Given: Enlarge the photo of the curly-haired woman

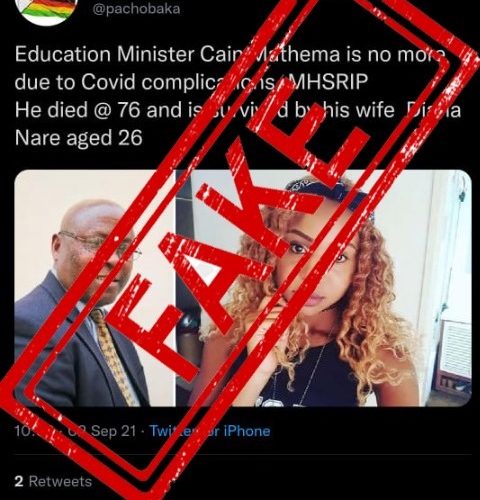Looking at the screenshot, I should (x=324, y=288).
